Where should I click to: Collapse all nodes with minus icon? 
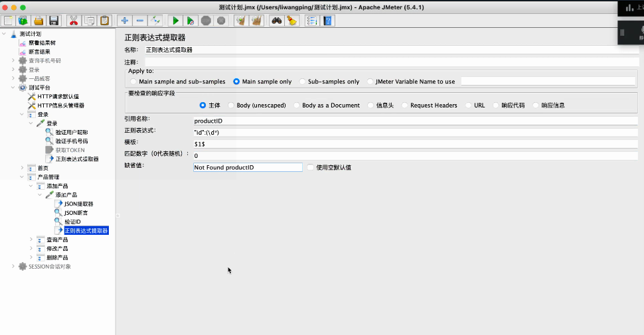pyautogui.click(x=140, y=21)
